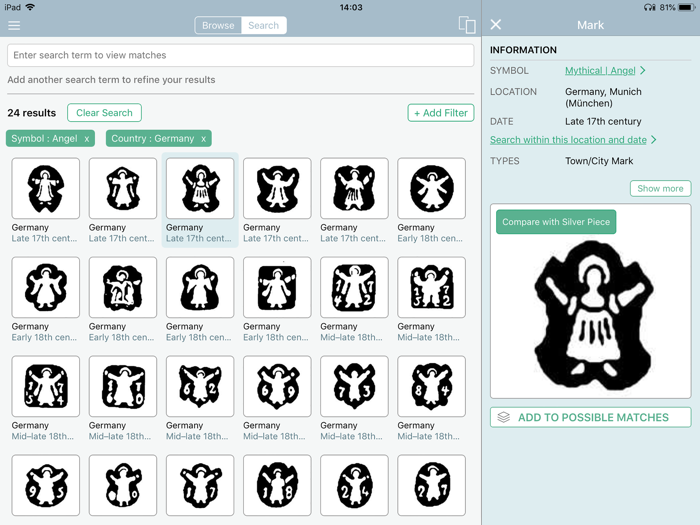Select the oval angel mark numbered 2 7
The image size is (700, 525).
tap(431, 486)
